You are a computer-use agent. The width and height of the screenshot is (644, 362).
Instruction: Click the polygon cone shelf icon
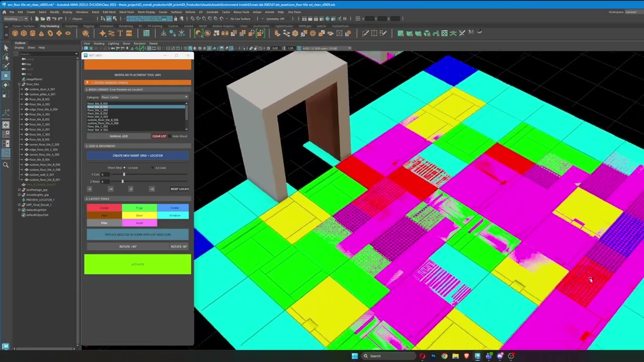pos(41,33)
